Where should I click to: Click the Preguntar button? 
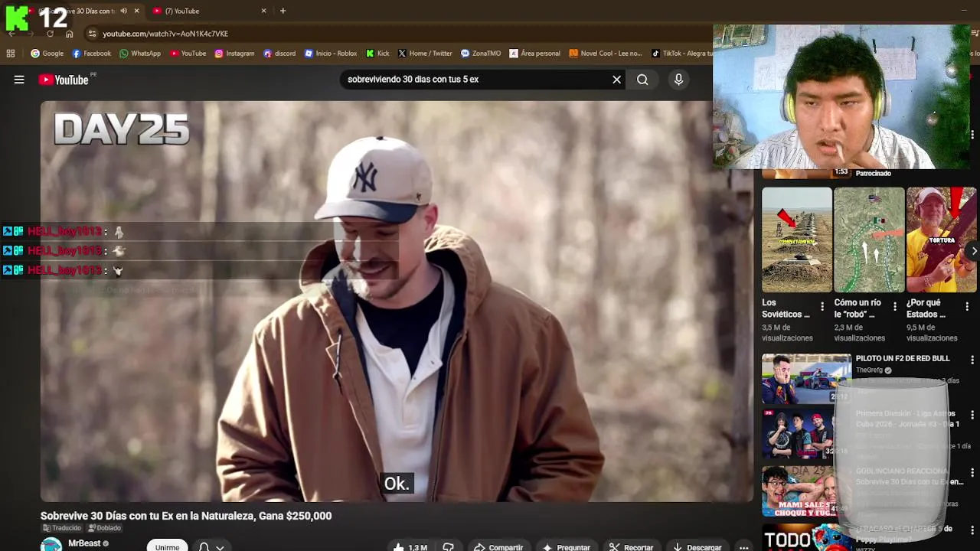[566, 547]
